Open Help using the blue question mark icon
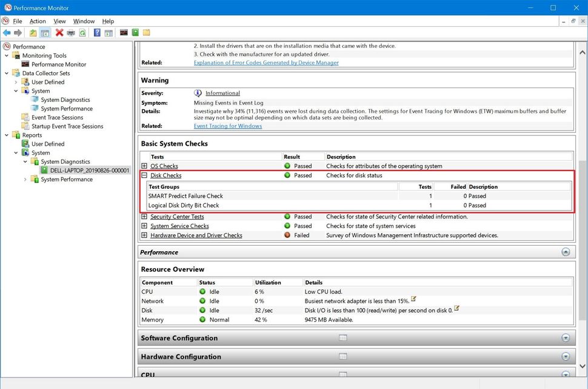 [x=97, y=32]
